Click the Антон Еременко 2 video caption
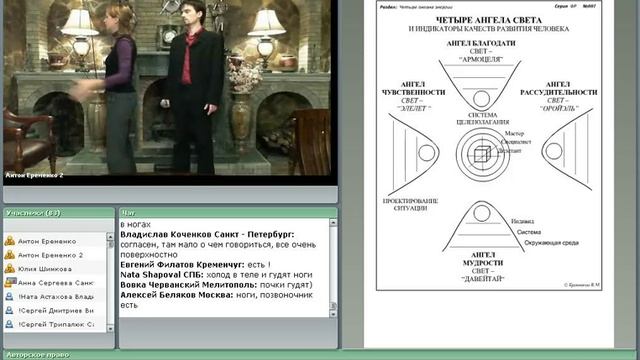Image resolution: width=640 pixels, height=360 pixels. coord(34,175)
